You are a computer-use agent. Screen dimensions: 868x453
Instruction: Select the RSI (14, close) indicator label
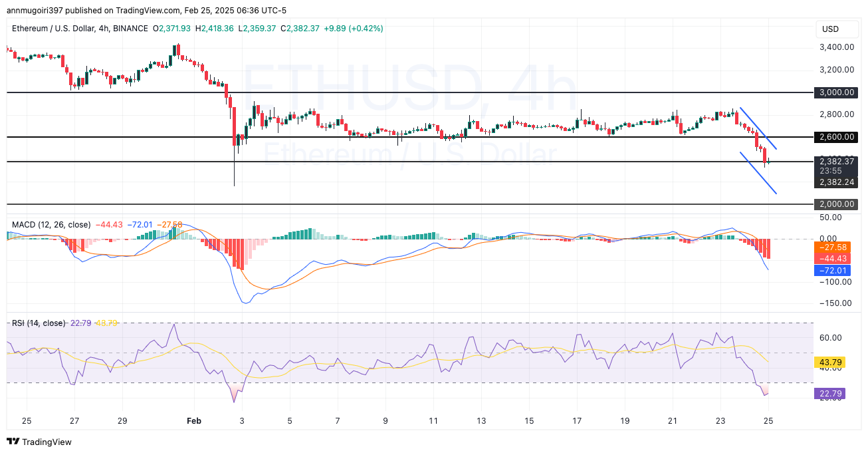39,323
